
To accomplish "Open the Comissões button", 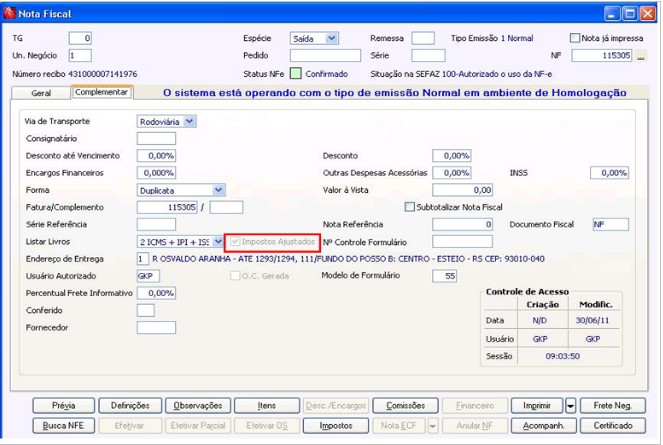I will point(405,406).
